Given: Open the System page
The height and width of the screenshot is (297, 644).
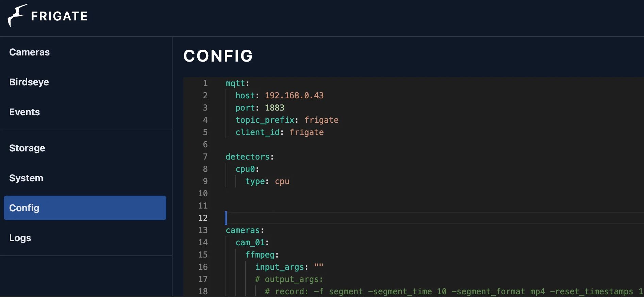Looking at the screenshot, I should (26, 178).
